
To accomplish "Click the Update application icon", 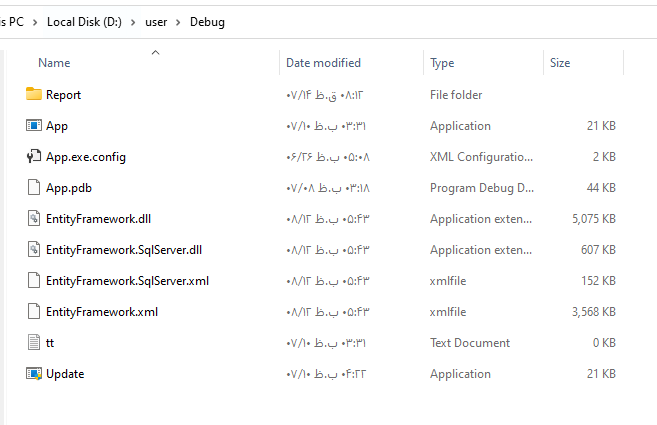I will pyautogui.click(x=33, y=374).
